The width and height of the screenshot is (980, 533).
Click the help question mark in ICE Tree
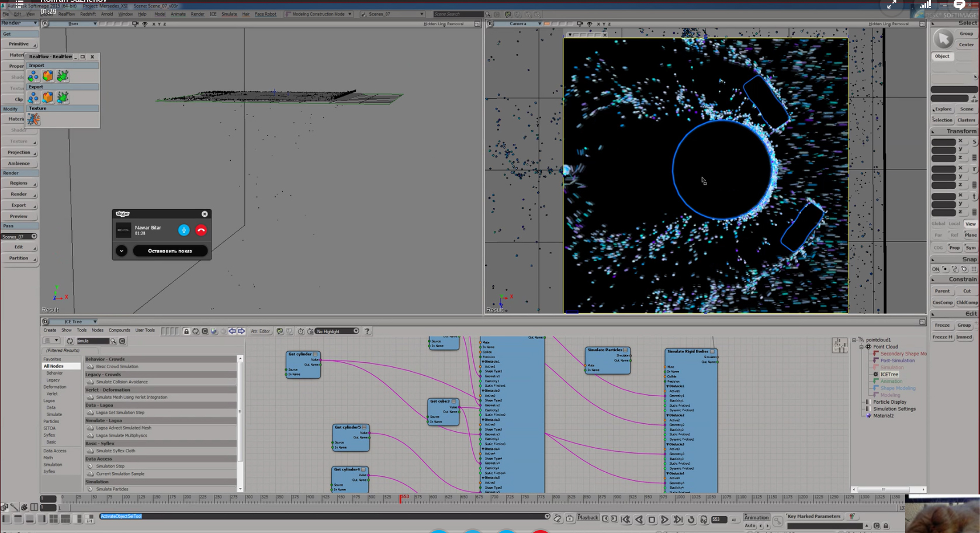pyautogui.click(x=367, y=331)
